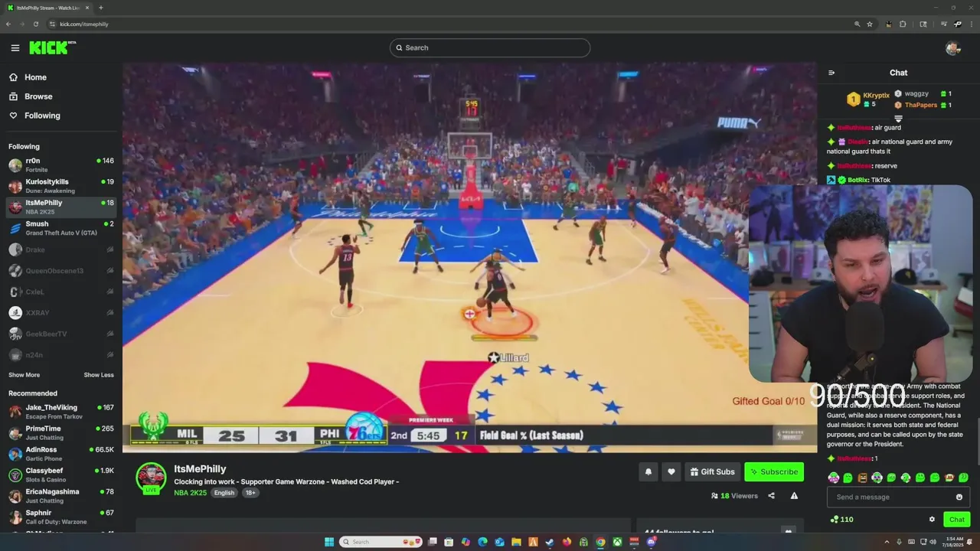Click the 18+ tag
The width and height of the screenshot is (980, 551).
pos(250,493)
